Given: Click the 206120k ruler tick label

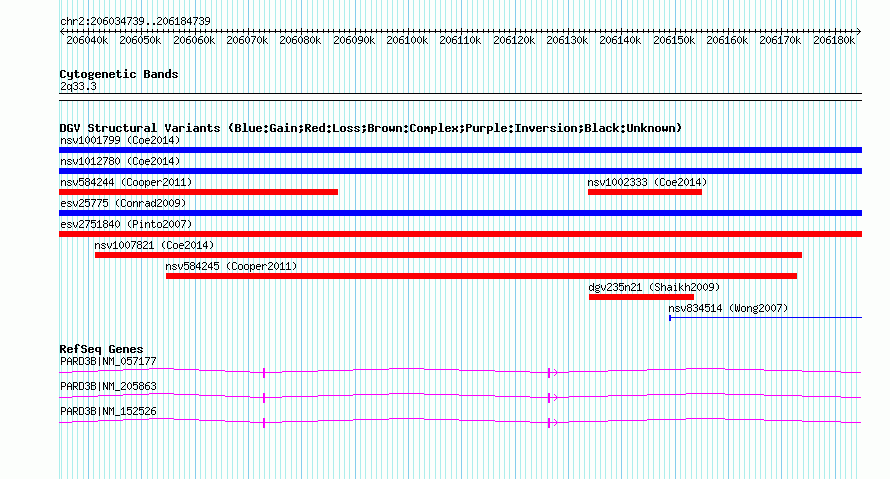Looking at the screenshot, I should [514, 40].
